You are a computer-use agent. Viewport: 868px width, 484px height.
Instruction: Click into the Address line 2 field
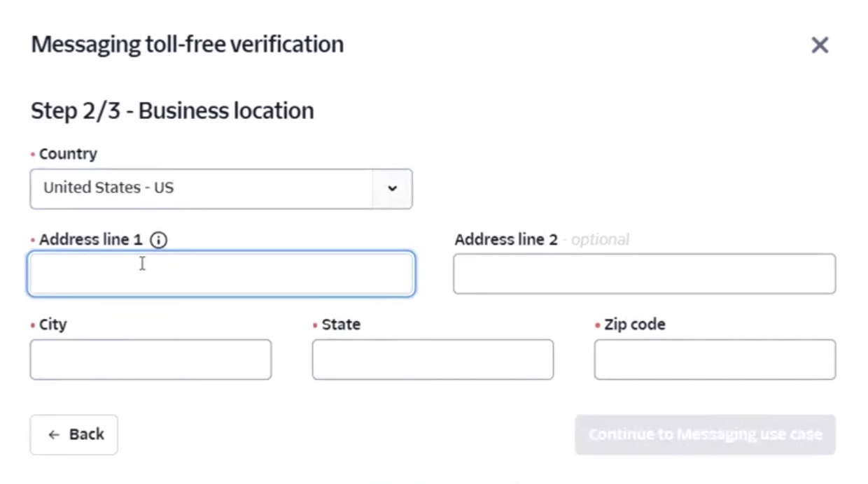(x=644, y=273)
